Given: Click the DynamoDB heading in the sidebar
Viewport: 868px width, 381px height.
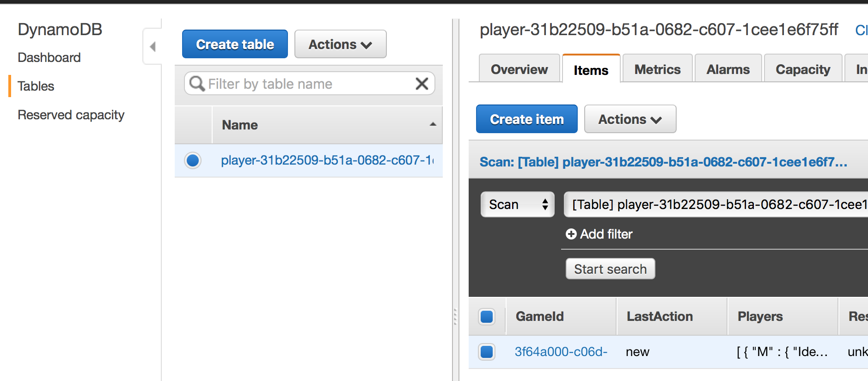Looking at the screenshot, I should 60,30.
